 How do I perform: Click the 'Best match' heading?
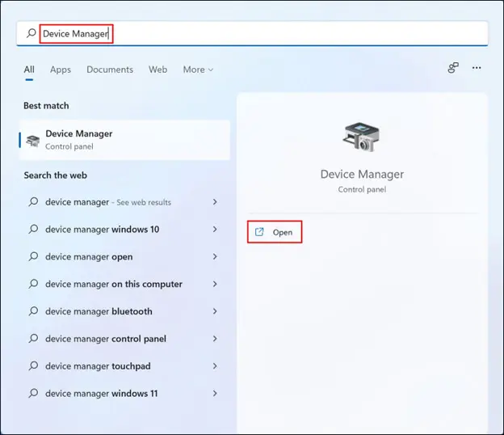pos(46,106)
